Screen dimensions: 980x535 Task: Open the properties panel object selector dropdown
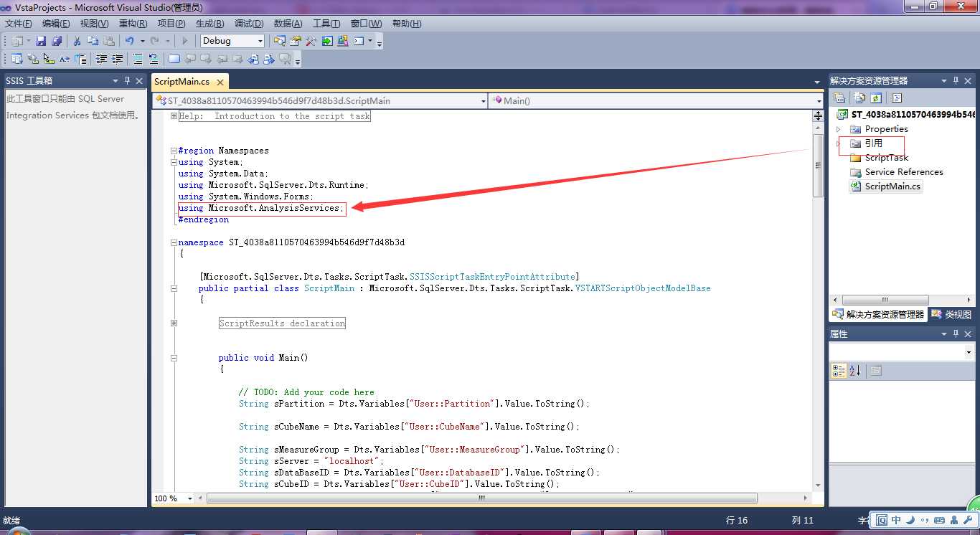click(x=969, y=353)
